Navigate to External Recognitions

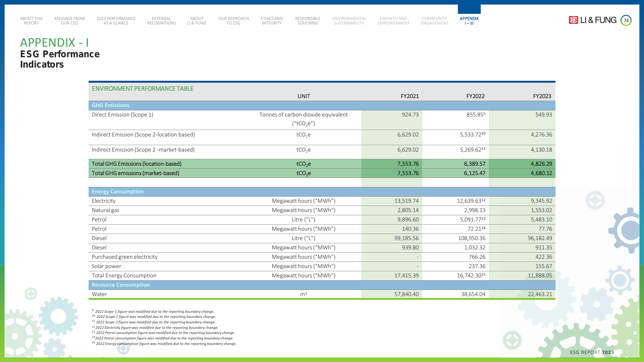click(x=162, y=21)
